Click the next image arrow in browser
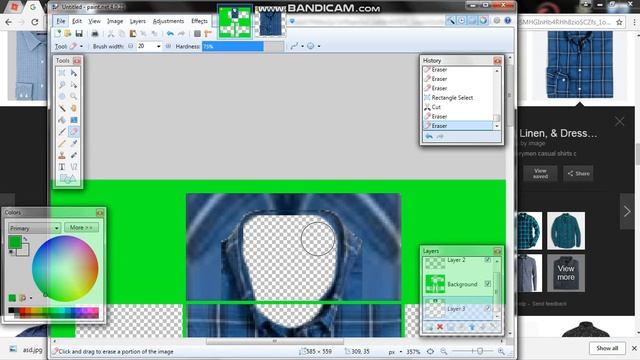The image size is (640, 360). pos(627,211)
